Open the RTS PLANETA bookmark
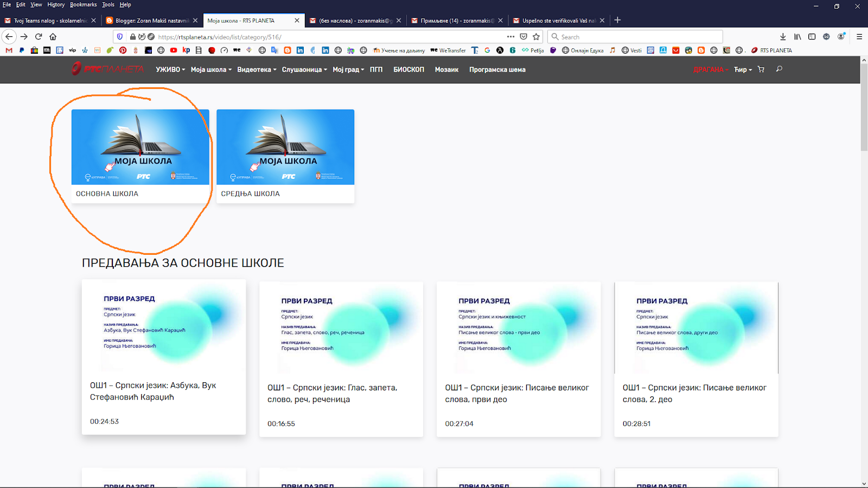Image resolution: width=868 pixels, height=488 pixels. [771, 50]
